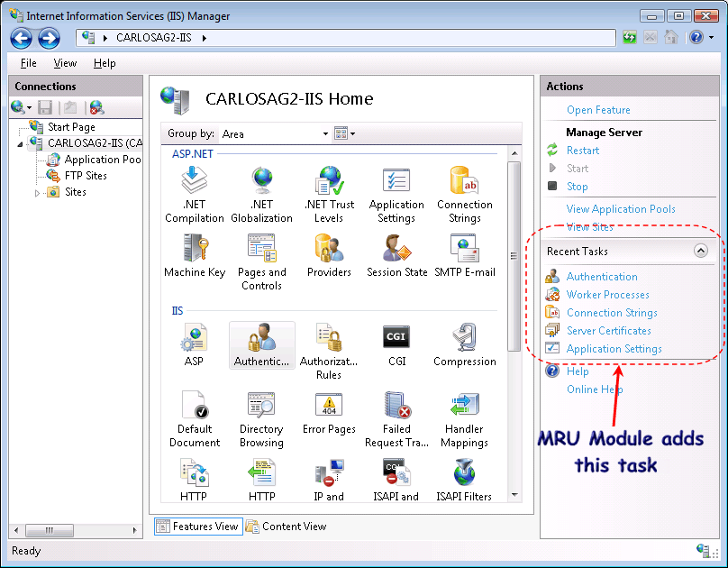Image resolution: width=728 pixels, height=568 pixels.
Task: Open the Default Document feature
Action: click(195, 419)
